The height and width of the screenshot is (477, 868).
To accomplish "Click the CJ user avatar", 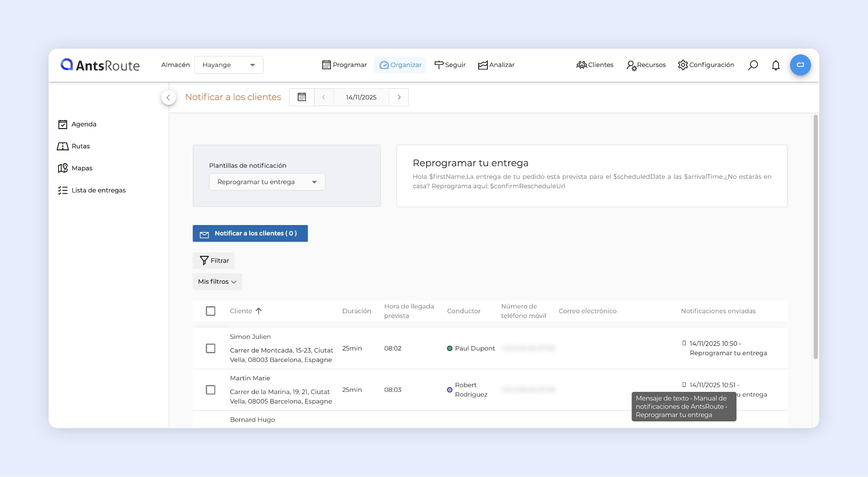I will pos(800,65).
